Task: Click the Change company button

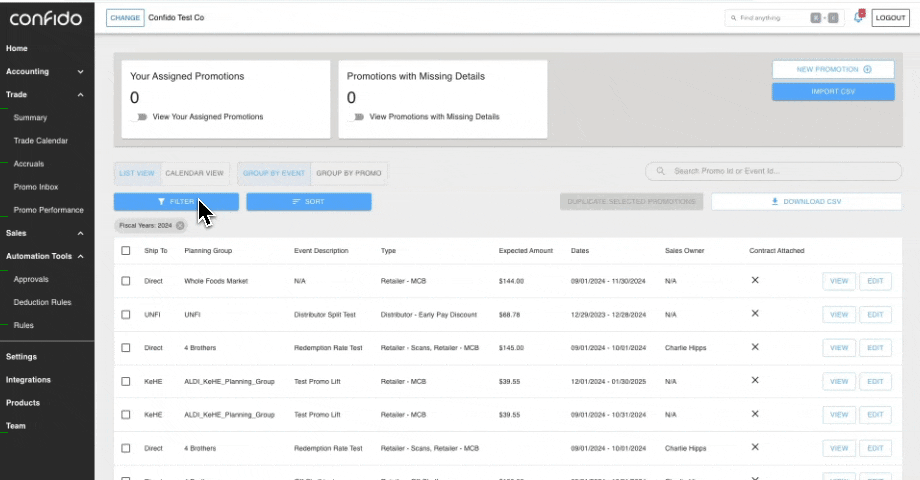Action: click(125, 18)
